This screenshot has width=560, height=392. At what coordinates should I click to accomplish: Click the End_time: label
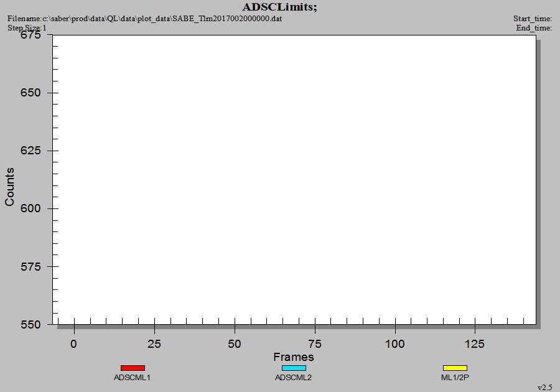pos(534,28)
